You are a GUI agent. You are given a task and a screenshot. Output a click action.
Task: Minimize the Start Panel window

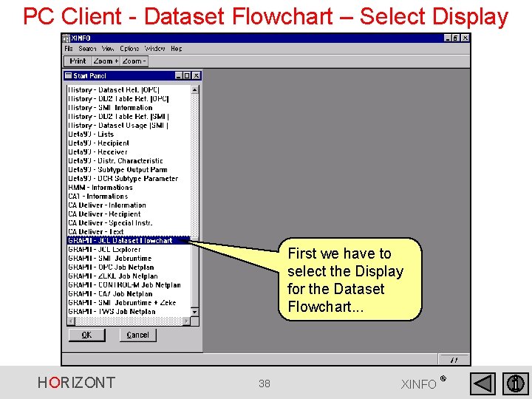tap(179, 75)
